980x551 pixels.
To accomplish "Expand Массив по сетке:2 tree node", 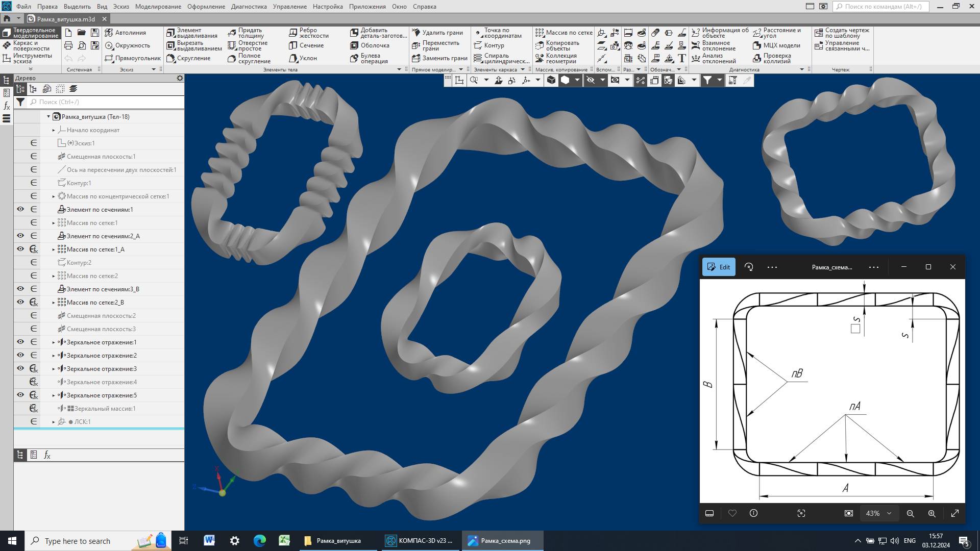I will [54, 276].
